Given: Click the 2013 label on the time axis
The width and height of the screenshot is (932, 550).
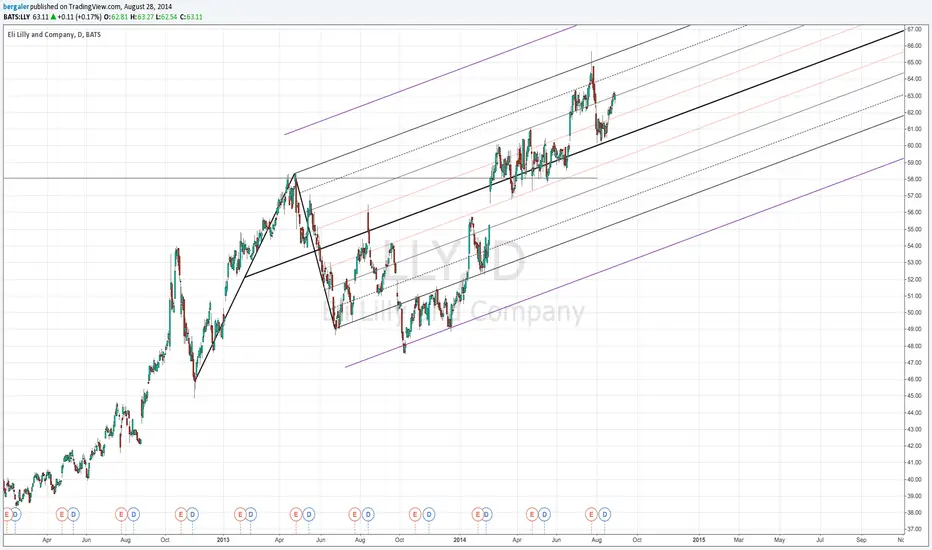Looking at the screenshot, I should pyautogui.click(x=223, y=540).
